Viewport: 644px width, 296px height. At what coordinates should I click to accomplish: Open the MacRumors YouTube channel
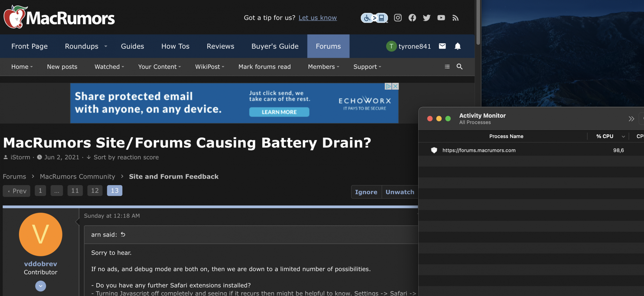pos(441,18)
